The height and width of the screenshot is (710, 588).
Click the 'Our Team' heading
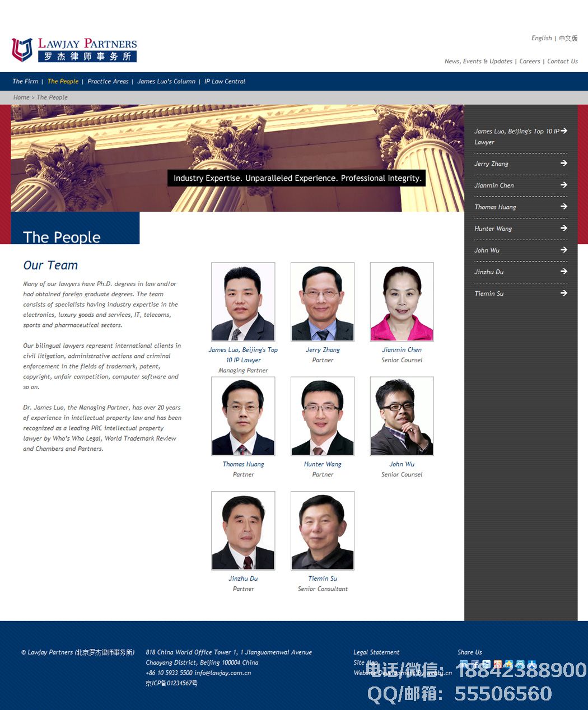tap(50, 265)
